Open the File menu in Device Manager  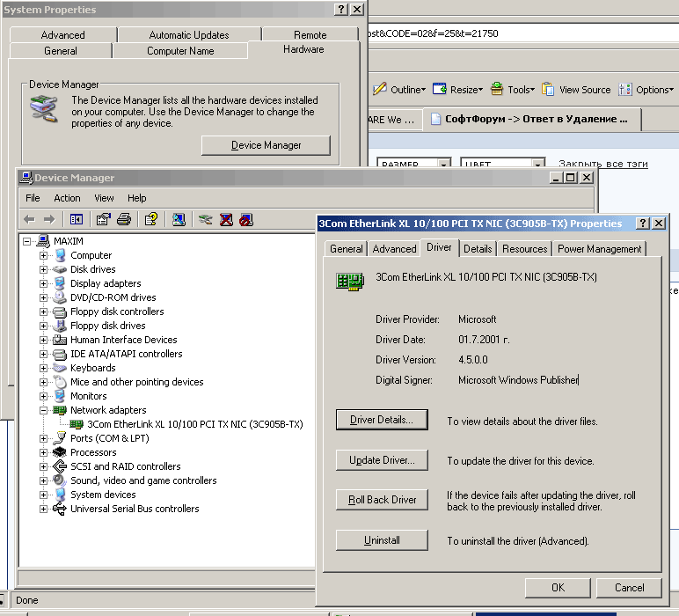pyautogui.click(x=33, y=198)
